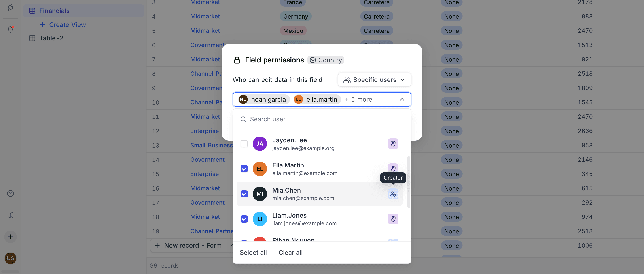Click the US user avatar at bottom left
The width and height of the screenshot is (644, 274).
click(11, 258)
